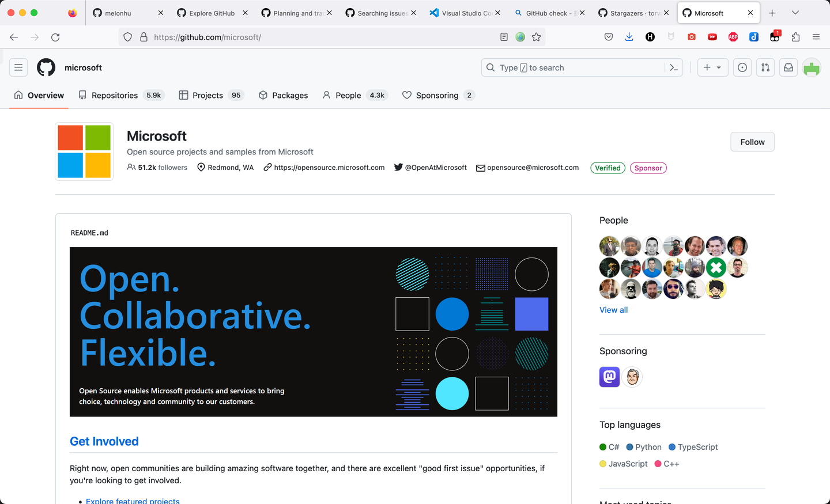Screen dimensions: 830x504
Task: Click the microsoft organization name in header
Action: [83, 67]
